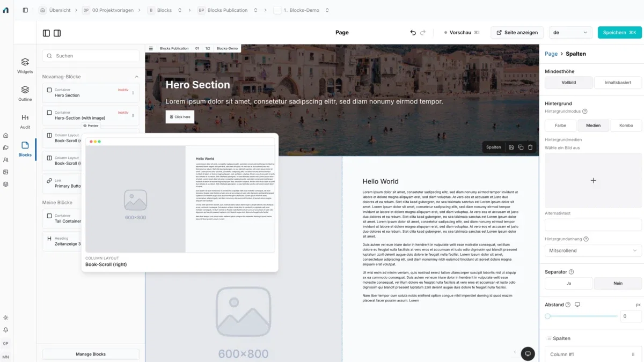Set Separator to Ja
The width and height of the screenshot is (644, 362).
[x=569, y=283]
